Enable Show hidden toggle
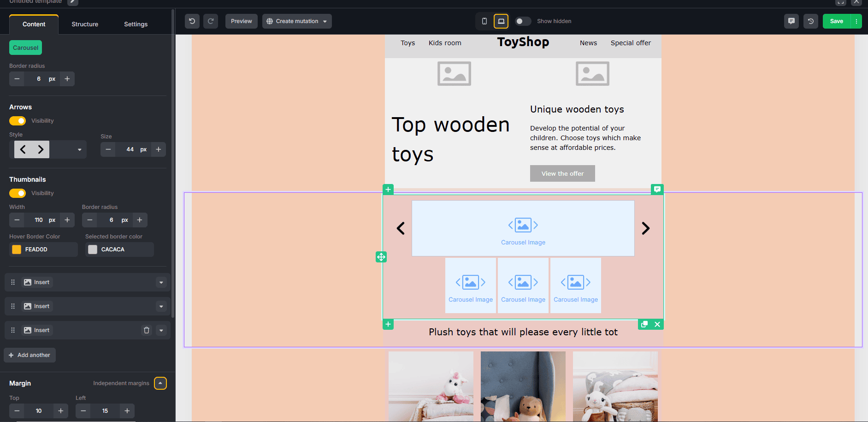Image resolution: width=868 pixels, height=422 pixels. tap(523, 21)
